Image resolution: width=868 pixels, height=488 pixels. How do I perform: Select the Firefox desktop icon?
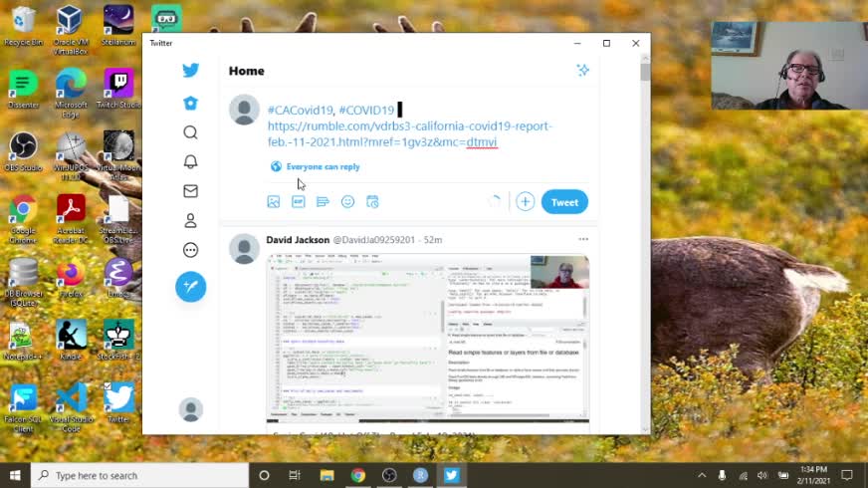[71, 279]
